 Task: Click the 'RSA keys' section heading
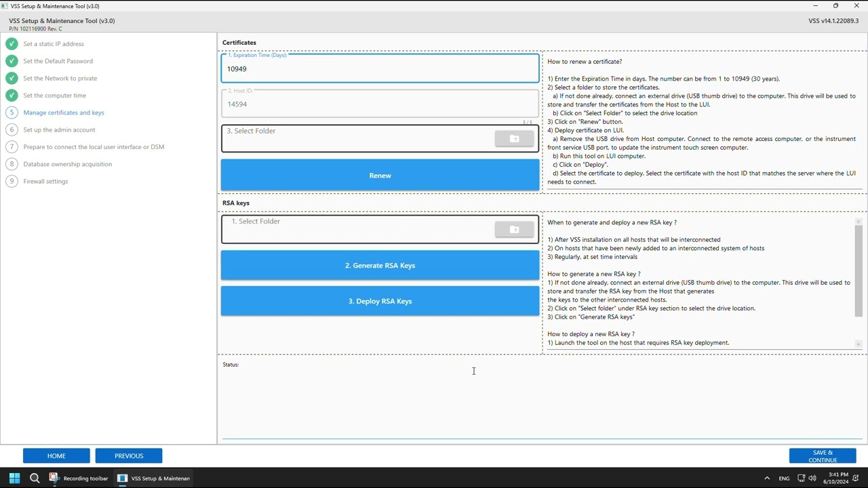tap(236, 203)
